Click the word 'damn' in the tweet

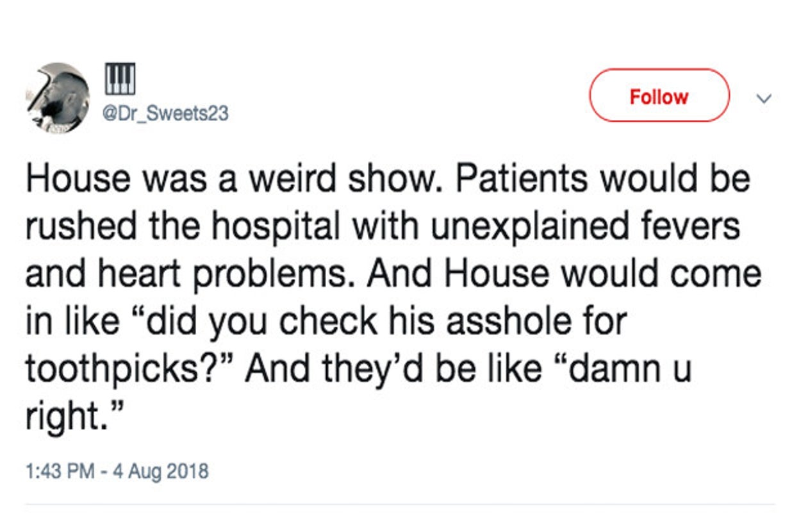pyautogui.click(x=611, y=369)
